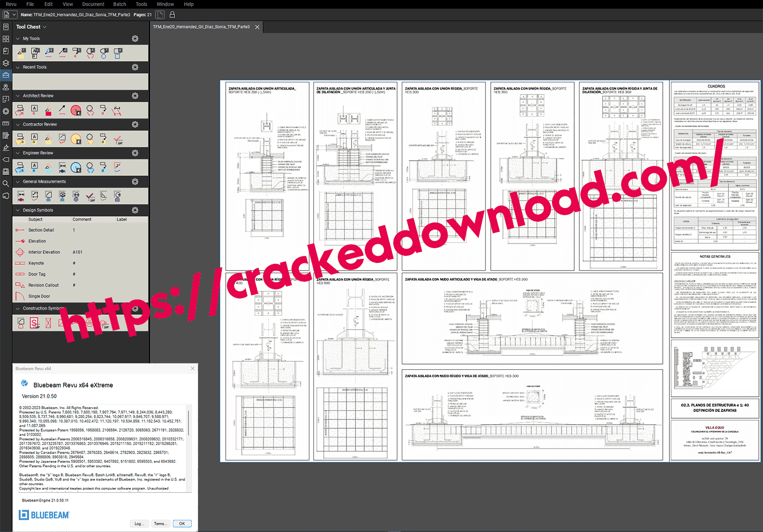The height and width of the screenshot is (532, 763).
Task: Click the Terms button in About dialog
Action: 160,523
